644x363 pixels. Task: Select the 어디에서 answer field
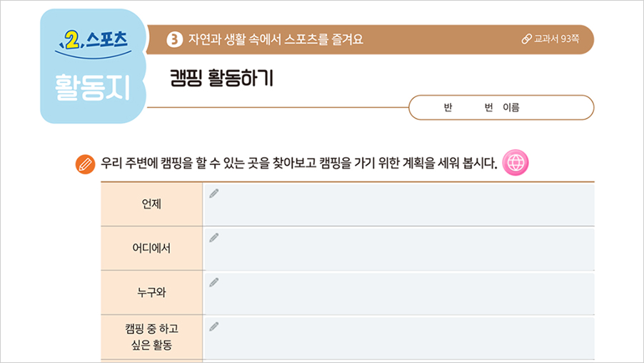[x=400, y=248]
